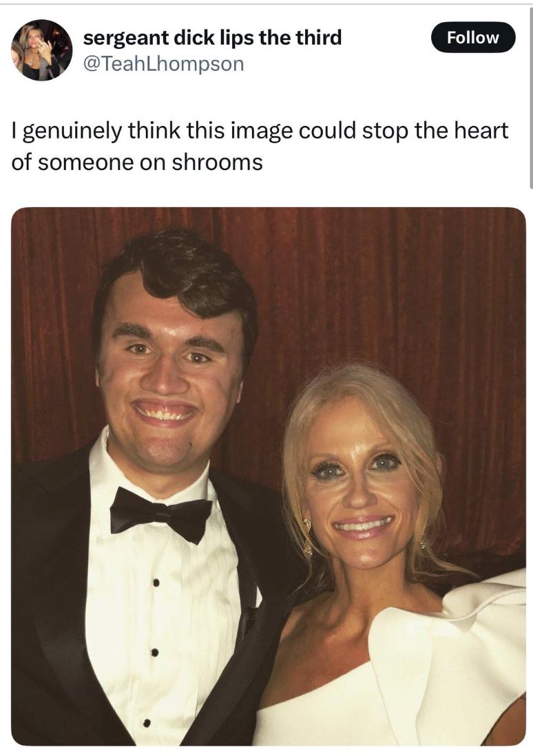Follow the account @TeahLhompson
The height and width of the screenshot is (756, 533).
click(473, 38)
